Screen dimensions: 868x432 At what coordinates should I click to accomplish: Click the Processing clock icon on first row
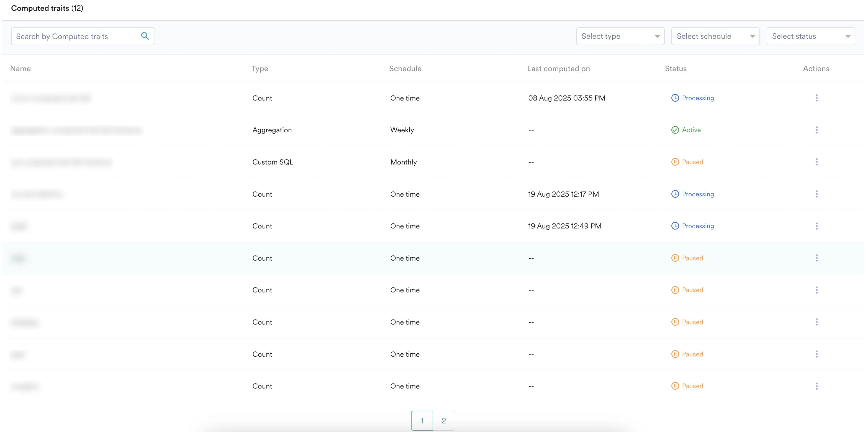pyautogui.click(x=675, y=98)
